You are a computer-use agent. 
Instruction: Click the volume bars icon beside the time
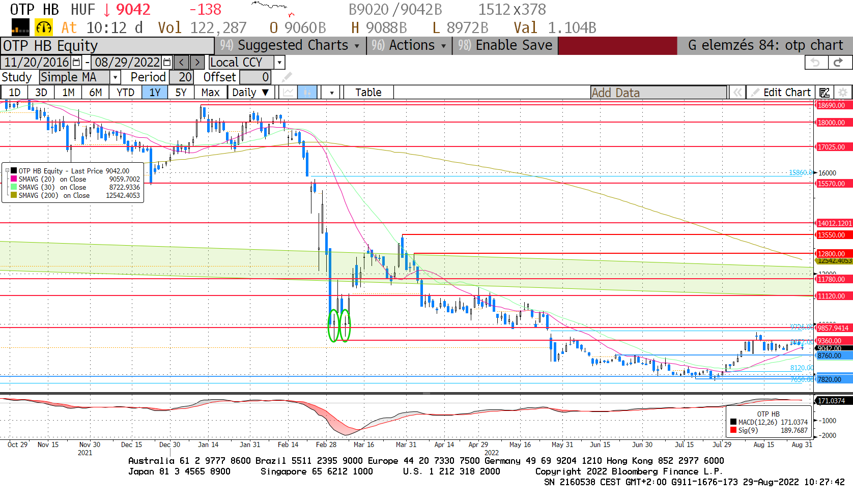pos(20,27)
